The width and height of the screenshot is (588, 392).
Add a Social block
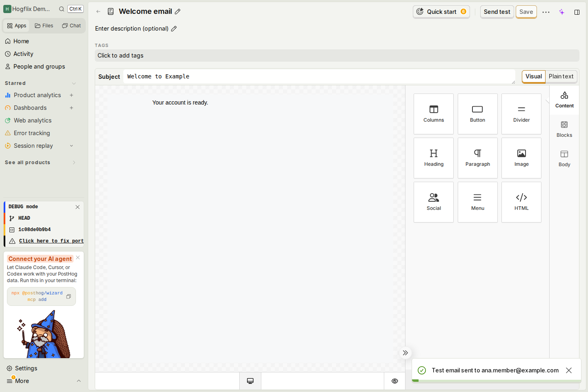click(x=433, y=202)
